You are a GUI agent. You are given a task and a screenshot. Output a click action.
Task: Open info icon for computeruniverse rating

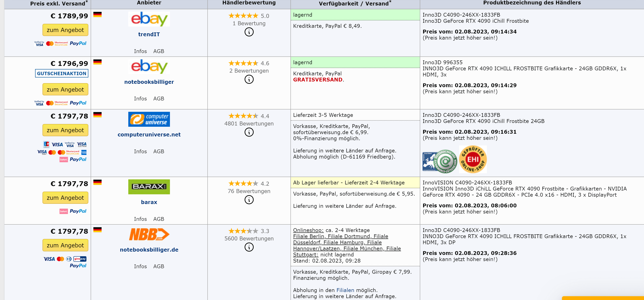click(249, 132)
